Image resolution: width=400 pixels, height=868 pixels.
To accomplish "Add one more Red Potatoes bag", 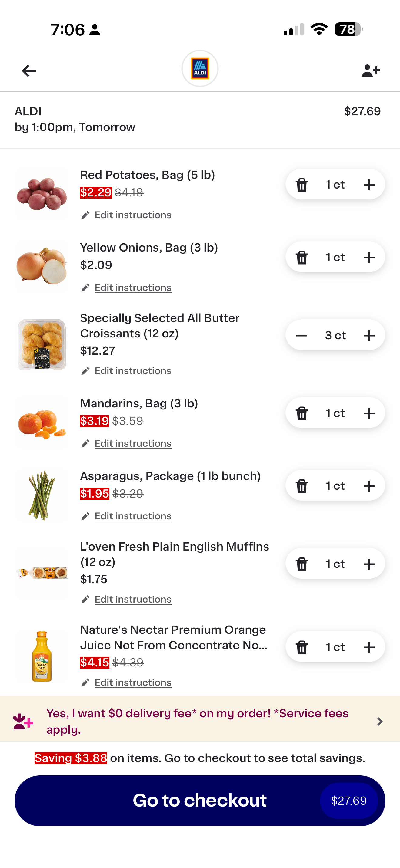I will 369,185.
